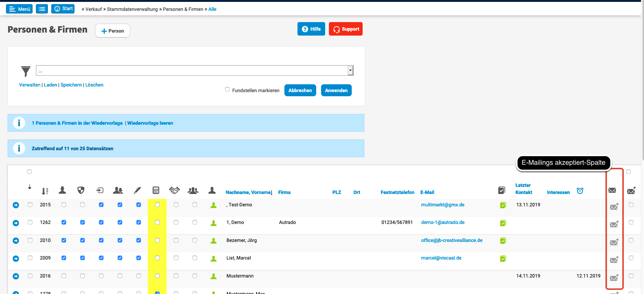The image size is (644, 294).
Task: Open row 2015 with its blue arrow
Action: tap(16, 205)
